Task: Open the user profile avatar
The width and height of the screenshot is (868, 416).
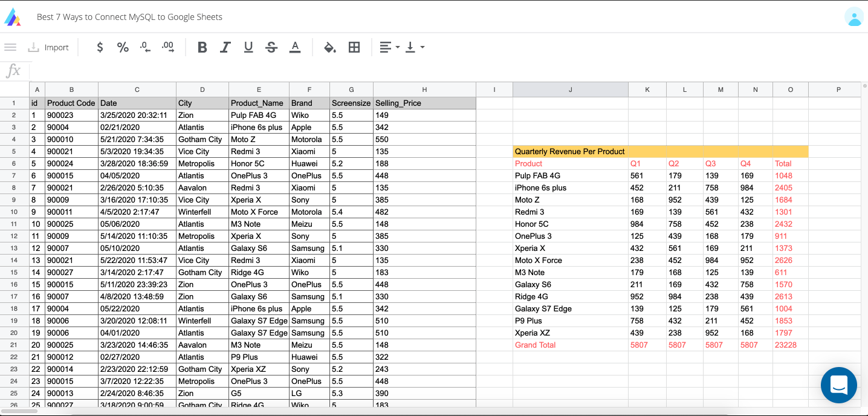Action: (854, 17)
